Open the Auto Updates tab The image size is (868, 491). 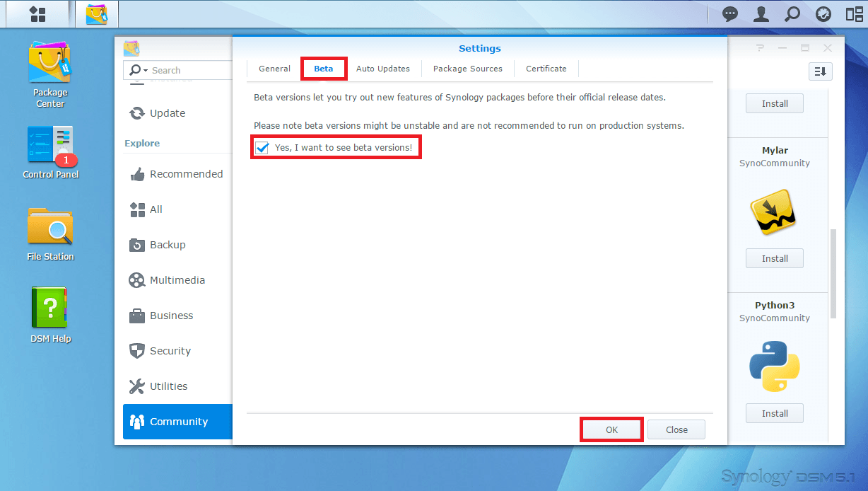tap(382, 69)
